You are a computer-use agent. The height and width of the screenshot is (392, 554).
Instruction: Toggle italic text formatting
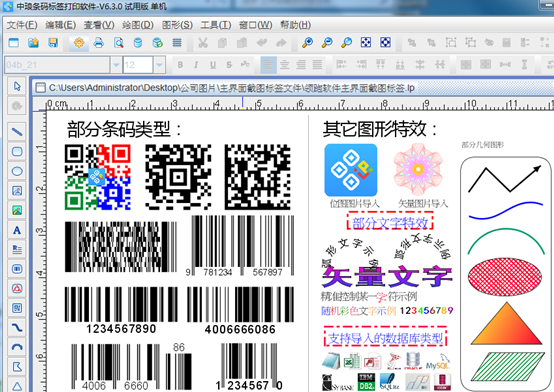pyautogui.click(x=196, y=65)
